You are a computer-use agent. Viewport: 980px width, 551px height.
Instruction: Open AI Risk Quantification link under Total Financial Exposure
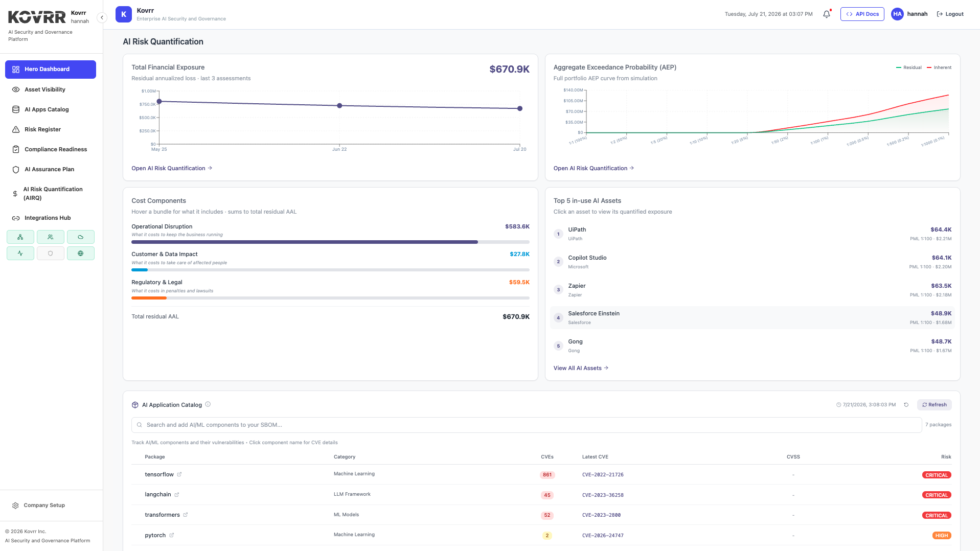172,168
